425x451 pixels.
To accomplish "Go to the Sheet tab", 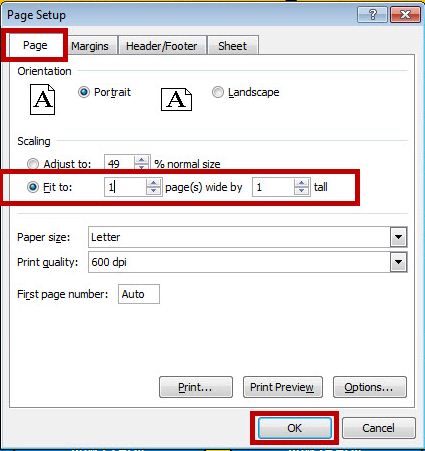I will point(233,46).
